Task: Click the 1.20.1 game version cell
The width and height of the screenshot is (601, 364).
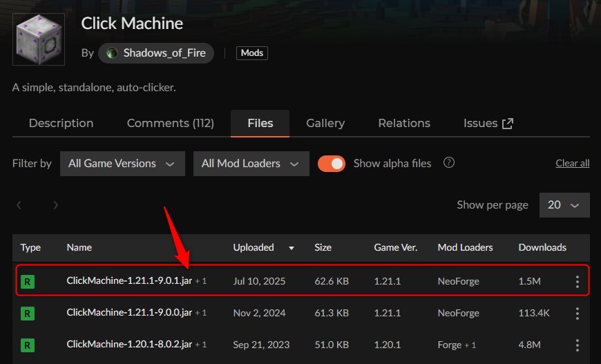Action: coord(388,345)
